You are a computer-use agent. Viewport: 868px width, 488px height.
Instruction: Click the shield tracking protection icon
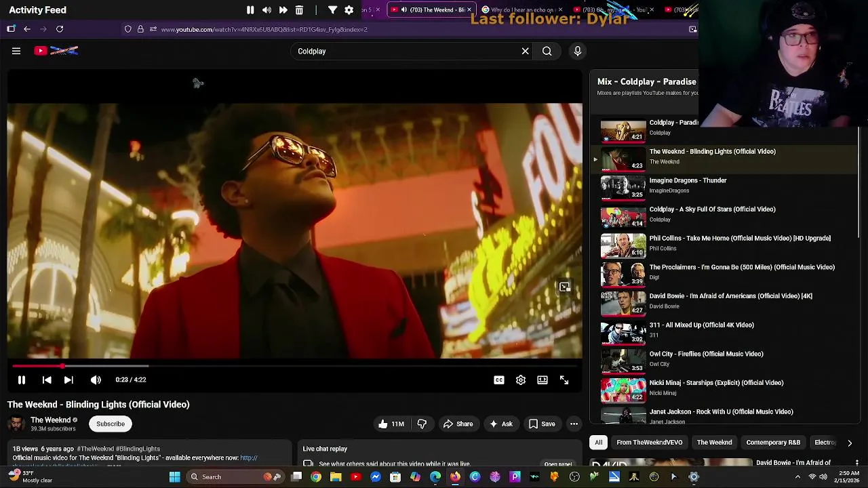[127, 29]
